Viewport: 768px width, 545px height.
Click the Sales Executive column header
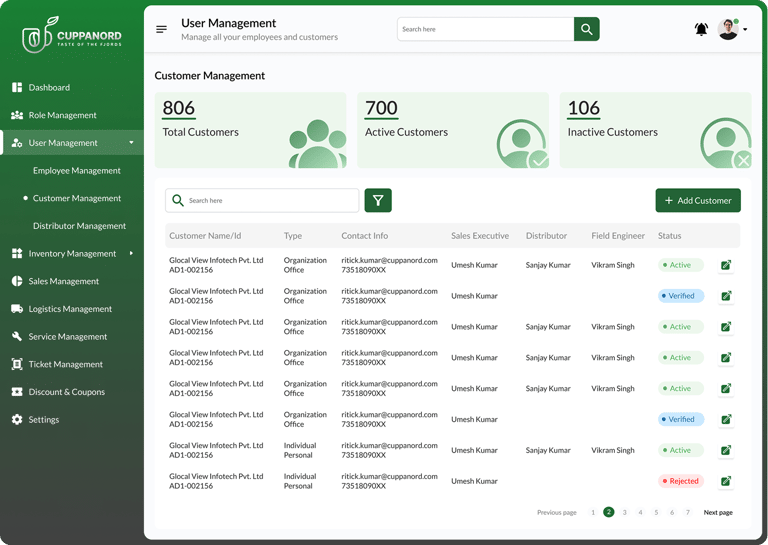pos(480,236)
